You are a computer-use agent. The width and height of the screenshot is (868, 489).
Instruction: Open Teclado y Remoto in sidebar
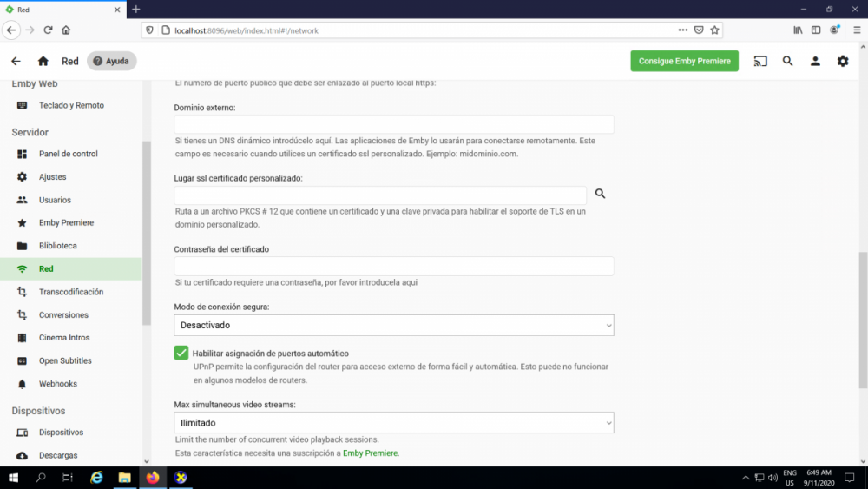pyautogui.click(x=71, y=105)
